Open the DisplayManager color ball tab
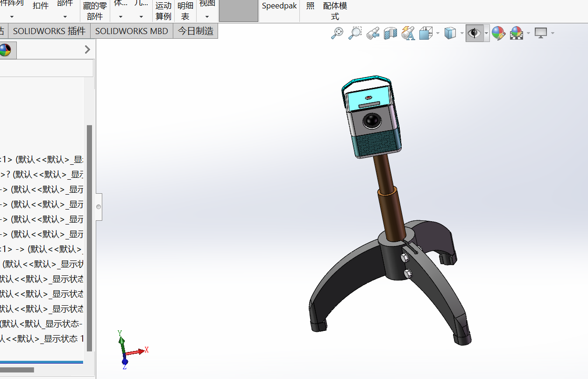588x379 pixels. click(x=5, y=50)
